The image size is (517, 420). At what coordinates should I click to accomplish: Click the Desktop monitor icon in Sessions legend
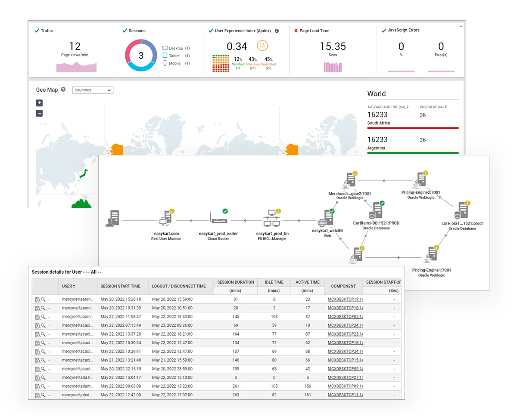pos(165,48)
